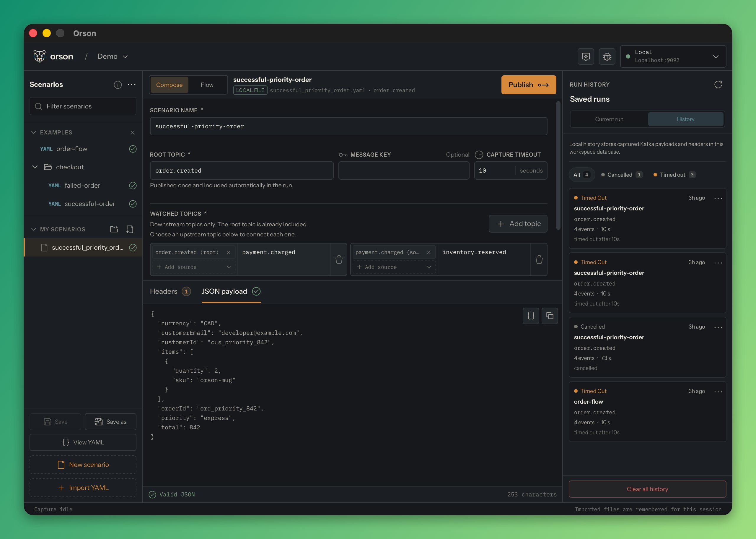756x539 pixels.
Task: Filter runs by Timed out
Action: [x=674, y=175]
